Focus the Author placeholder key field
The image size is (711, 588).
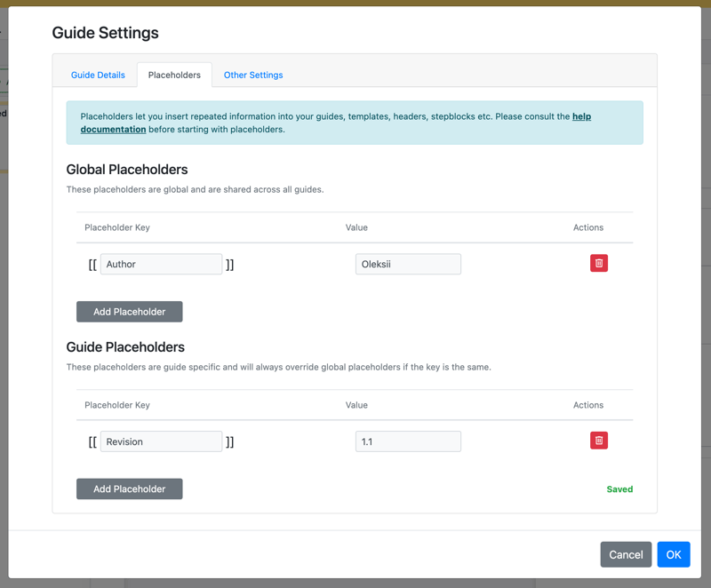pos(161,264)
